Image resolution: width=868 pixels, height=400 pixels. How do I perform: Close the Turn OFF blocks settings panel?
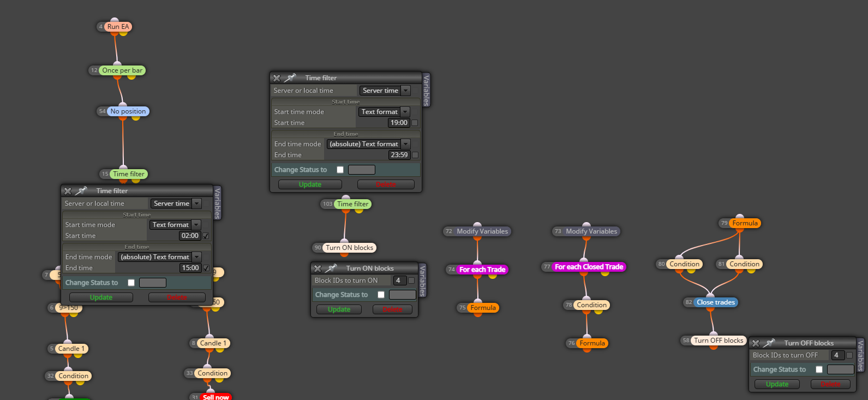(x=756, y=343)
